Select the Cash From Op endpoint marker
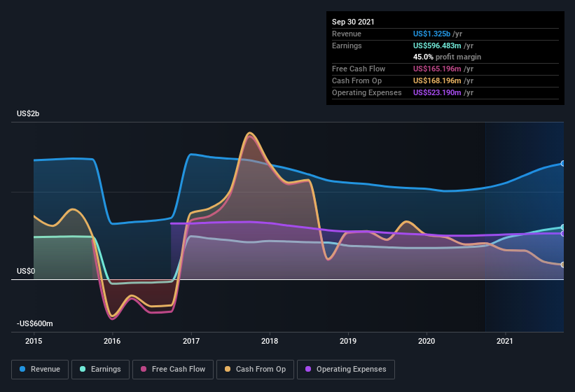575x392 pixels. click(563, 265)
